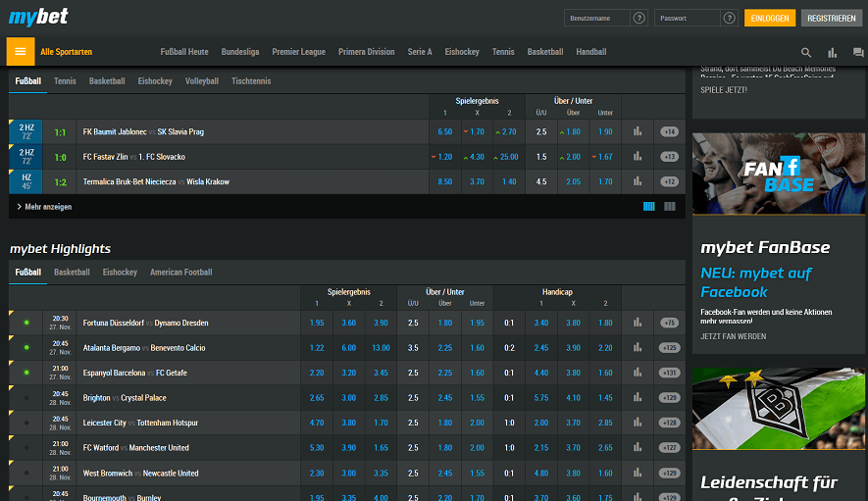
Task: Select odds 6.50 for Jablonec home win
Action: click(x=445, y=131)
